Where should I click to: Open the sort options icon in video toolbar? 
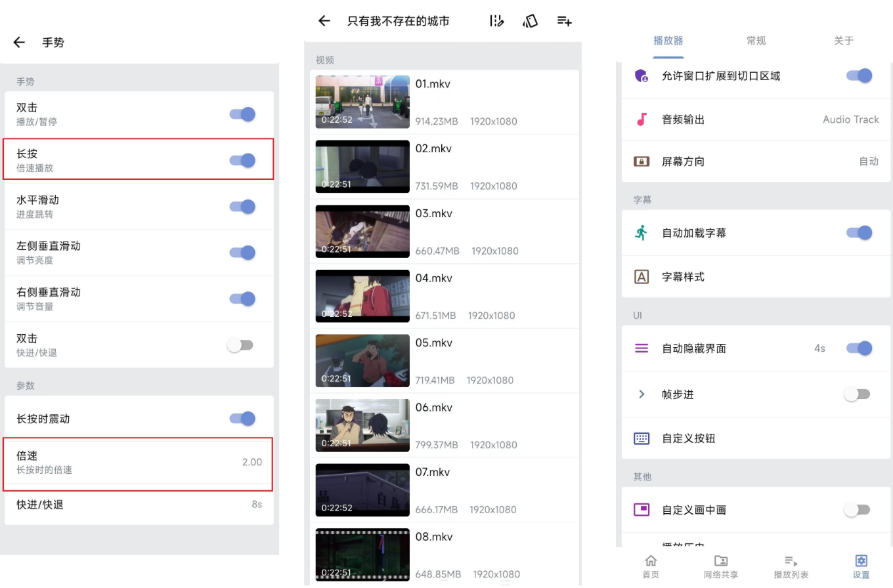496,20
